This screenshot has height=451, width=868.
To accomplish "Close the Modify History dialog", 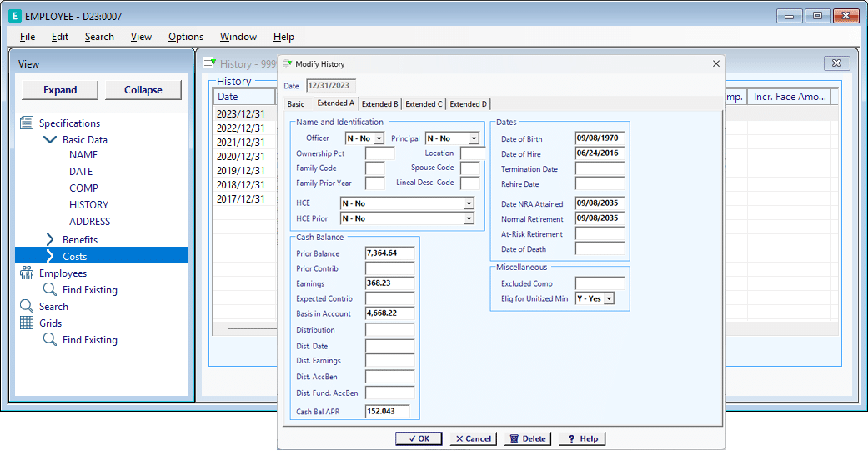I will 715,63.
